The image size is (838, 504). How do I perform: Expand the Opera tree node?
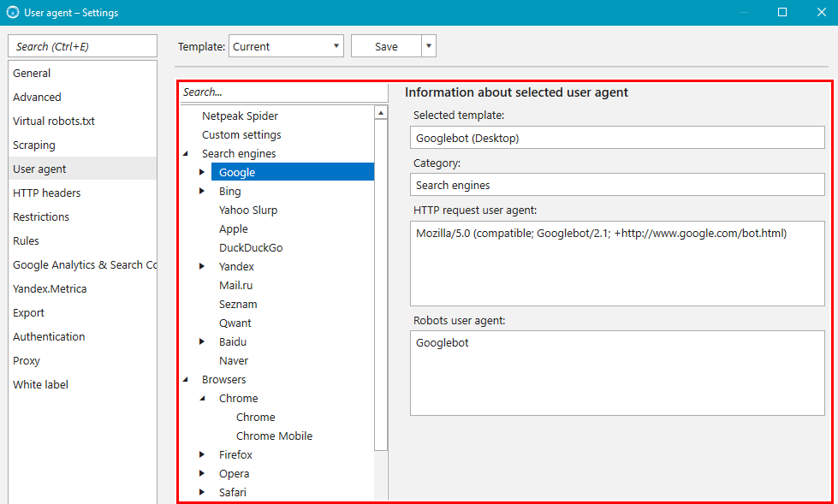coord(202,473)
